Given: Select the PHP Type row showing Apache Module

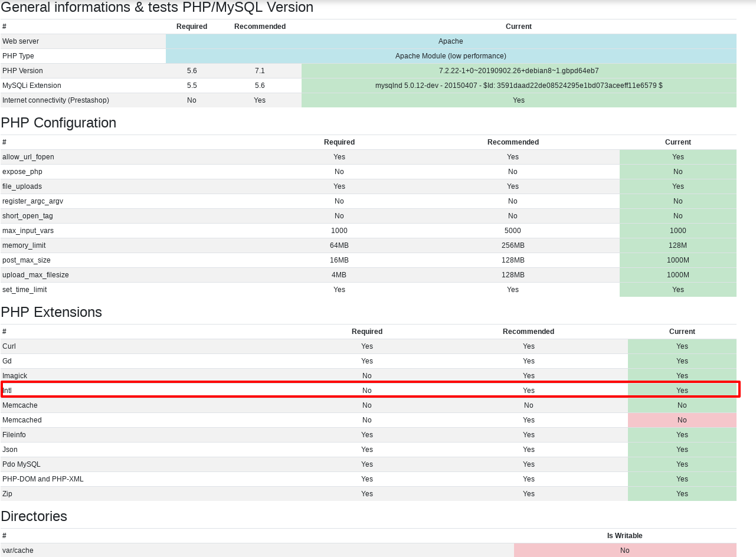Looking at the screenshot, I should click(x=450, y=55).
